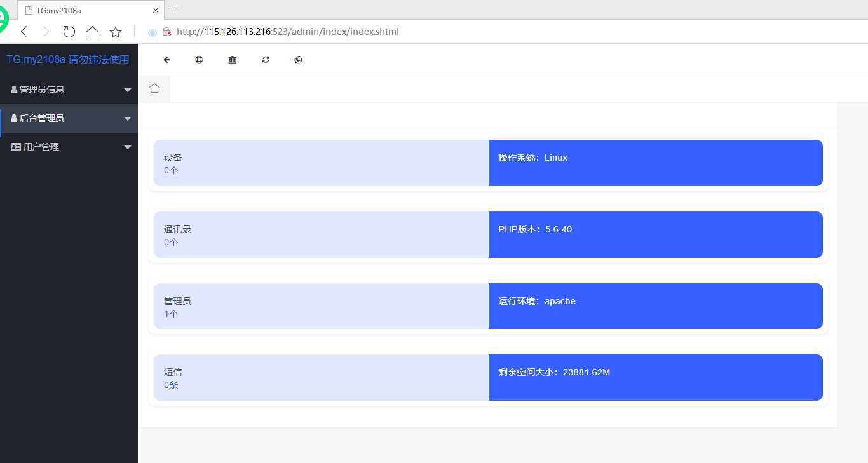
Task: Click the 0个 link under 设备
Action: coord(171,170)
